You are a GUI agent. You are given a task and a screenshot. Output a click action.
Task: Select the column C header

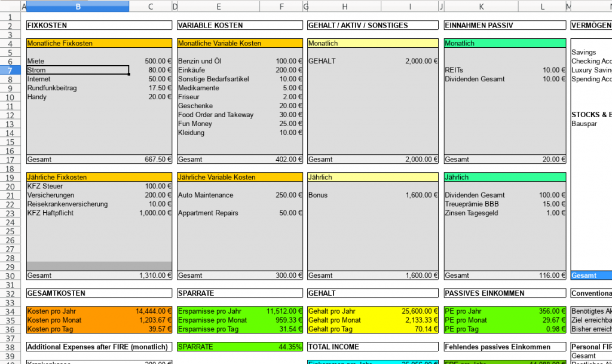[150, 6]
